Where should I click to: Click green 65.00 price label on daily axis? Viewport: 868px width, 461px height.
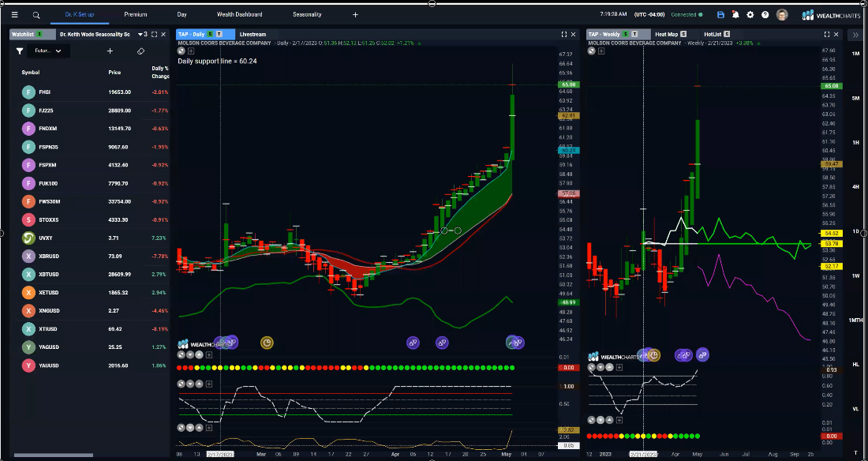click(568, 84)
